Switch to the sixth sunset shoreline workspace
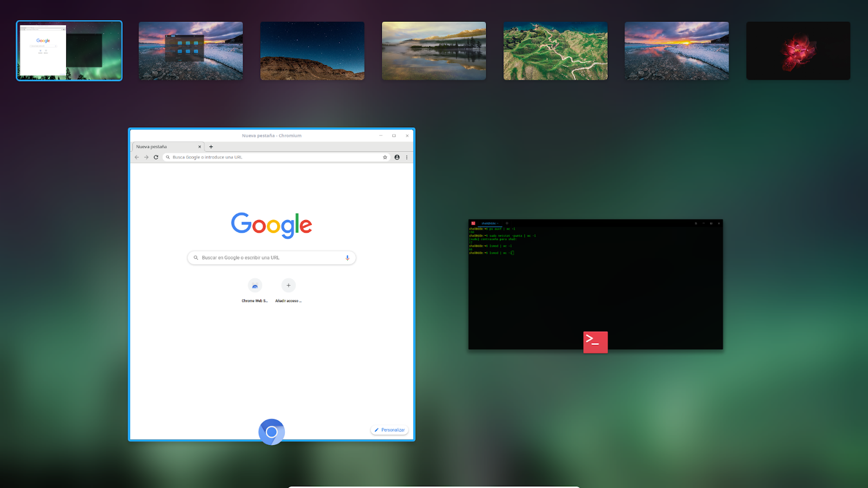The image size is (868, 488). (677, 51)
